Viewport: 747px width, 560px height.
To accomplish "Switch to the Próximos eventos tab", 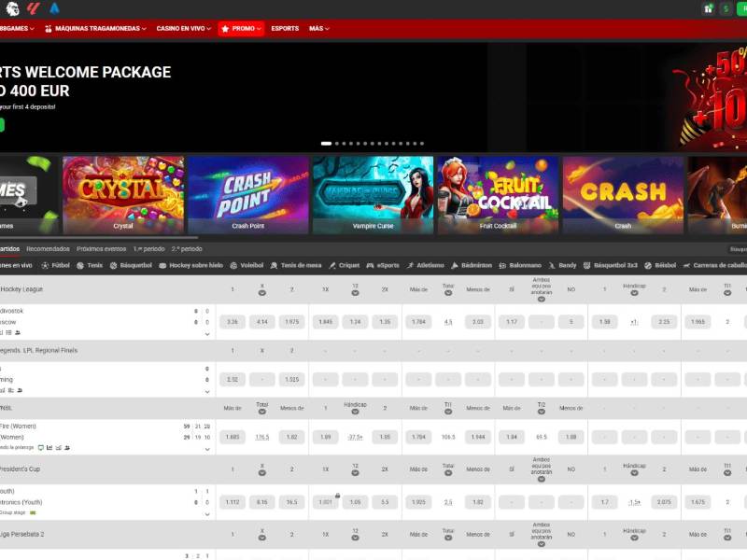I will point(102,249).
